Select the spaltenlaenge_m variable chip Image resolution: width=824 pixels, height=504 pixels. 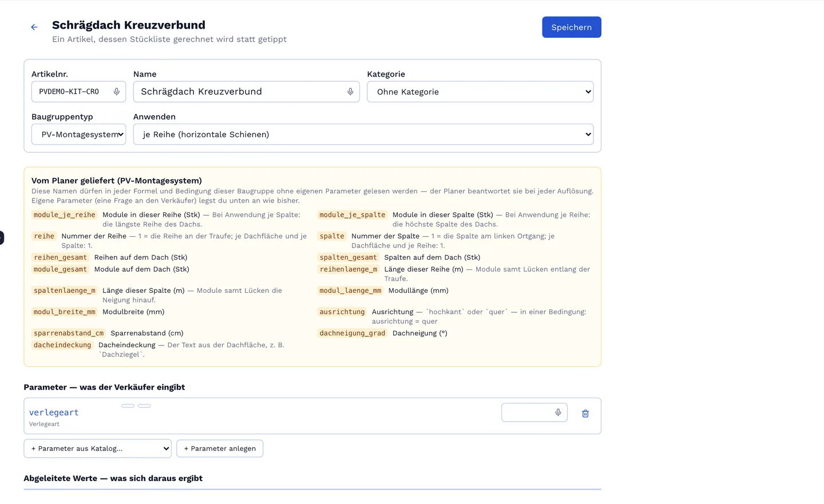pos(65,291)
